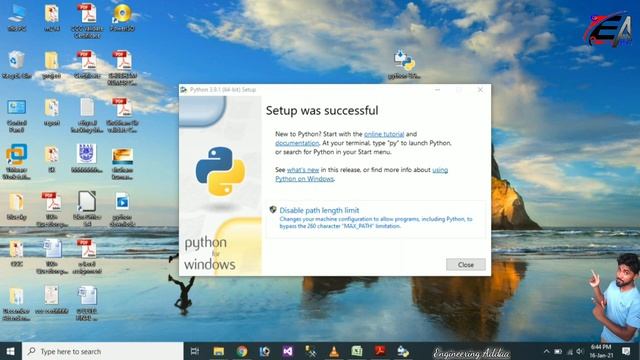640x360 pixels.
Task: Select the python video file with play icon
Action: (x=122, y=209)
